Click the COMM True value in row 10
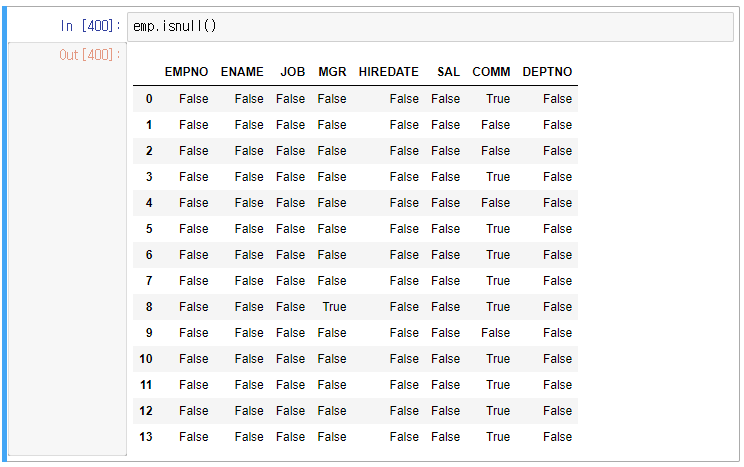 tap(498, 359)
